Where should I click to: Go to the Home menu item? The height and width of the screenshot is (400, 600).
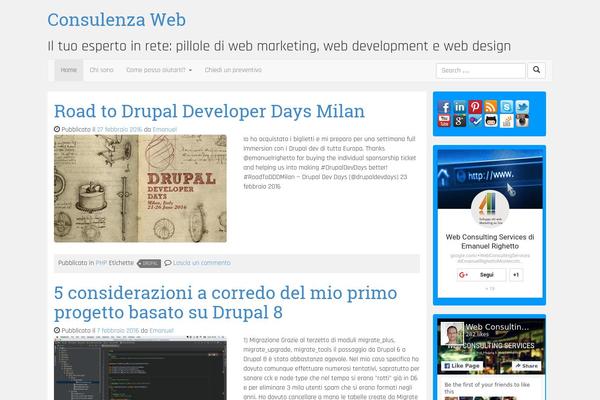[x=69, y=70]
